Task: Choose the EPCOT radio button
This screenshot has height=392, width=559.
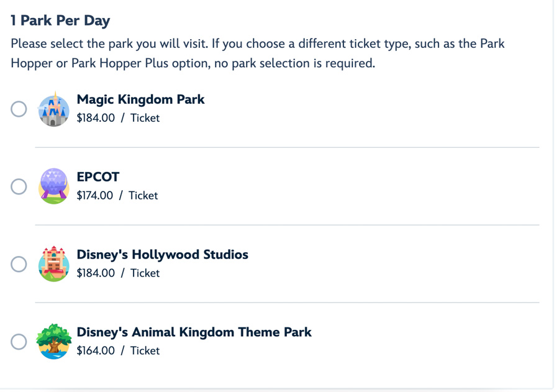Action: coord(19,186)
